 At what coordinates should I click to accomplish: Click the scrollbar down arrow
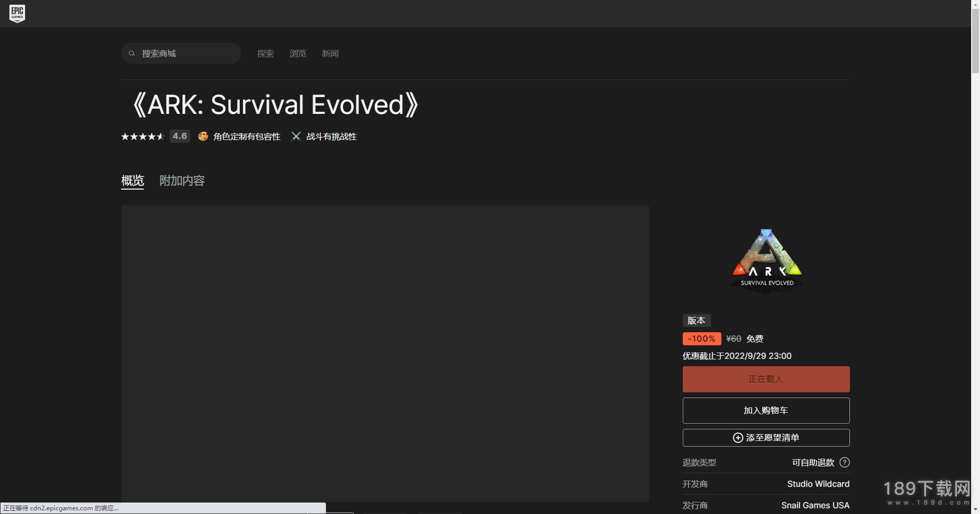point(975,509)
